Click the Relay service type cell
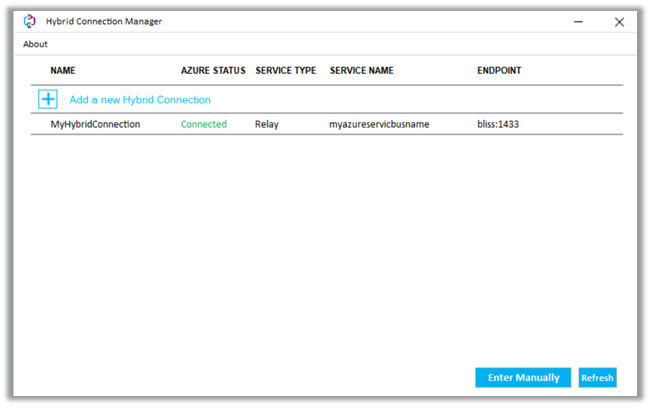This screenshot has width=650, height=407. tap(267, 125)
